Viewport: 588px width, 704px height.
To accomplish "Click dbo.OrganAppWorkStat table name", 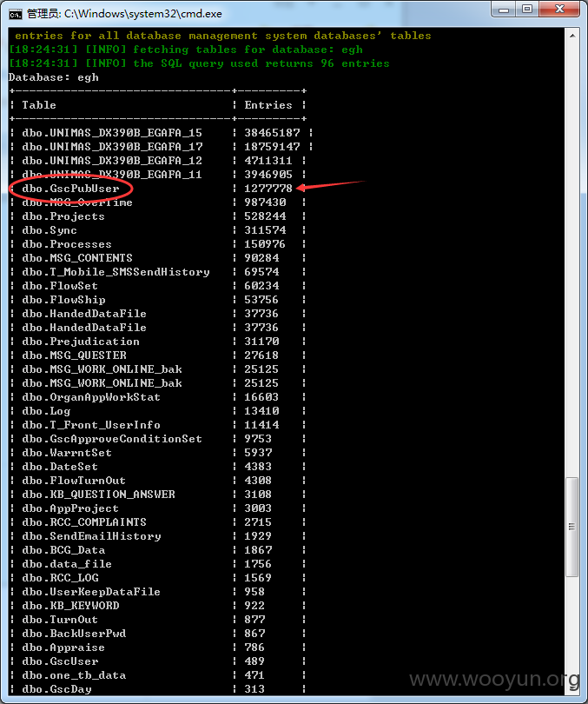I will click(x=91, y=397).
